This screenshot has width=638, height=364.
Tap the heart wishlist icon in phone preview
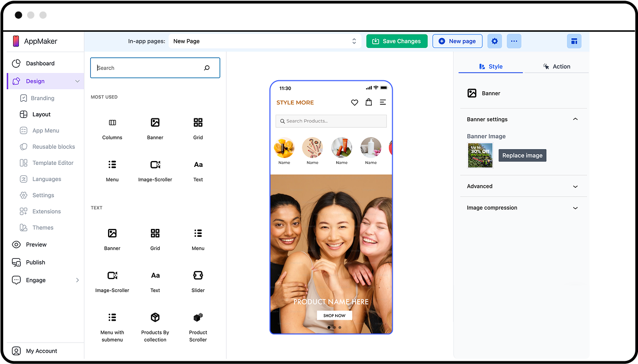click(355, 103)
